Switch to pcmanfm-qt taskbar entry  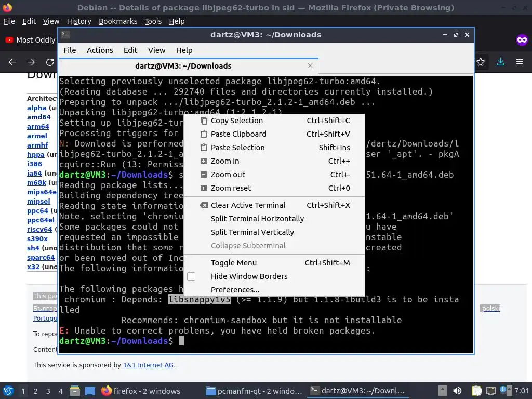tap(254, 391)
